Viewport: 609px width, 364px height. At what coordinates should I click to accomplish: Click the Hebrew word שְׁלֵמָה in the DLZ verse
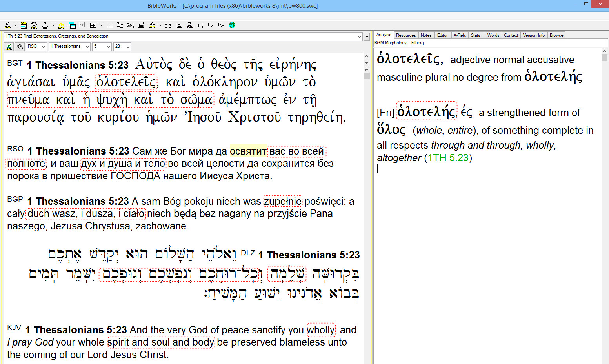(287, 274)
